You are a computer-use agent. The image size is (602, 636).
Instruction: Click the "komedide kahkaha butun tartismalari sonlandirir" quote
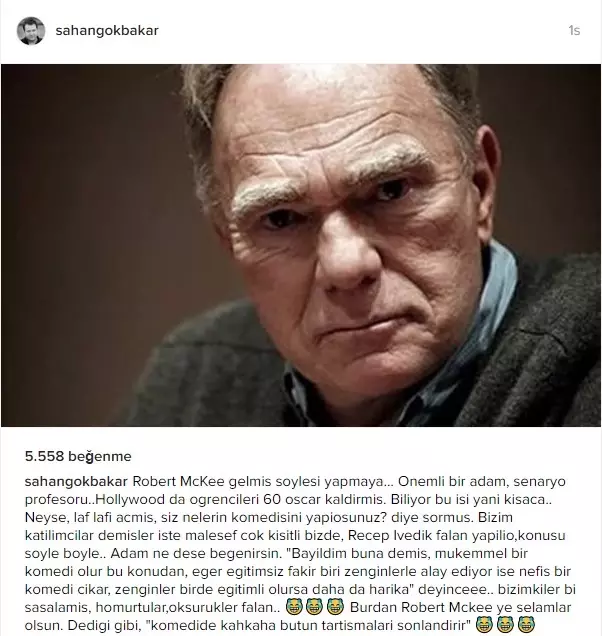(x=310, y=625)
